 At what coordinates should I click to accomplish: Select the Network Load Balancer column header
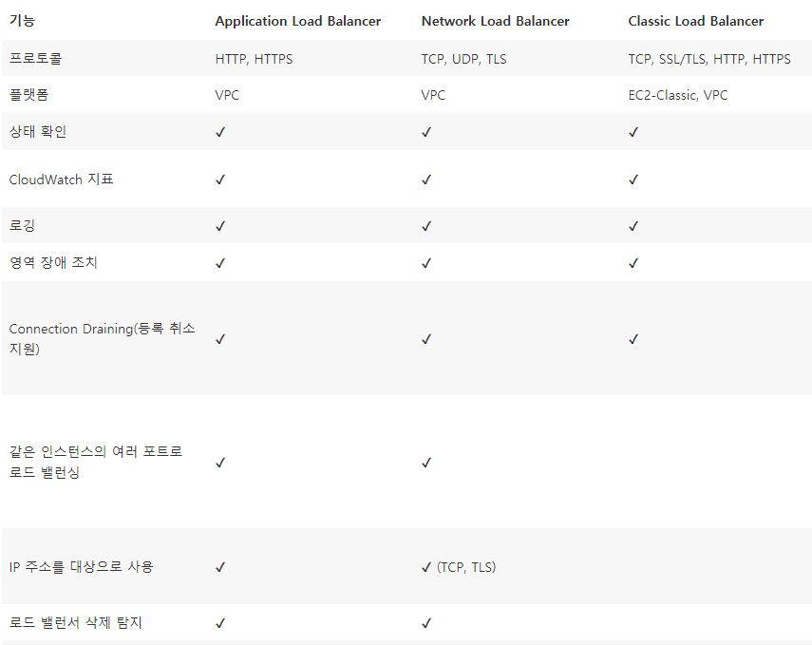click(495, 21)
